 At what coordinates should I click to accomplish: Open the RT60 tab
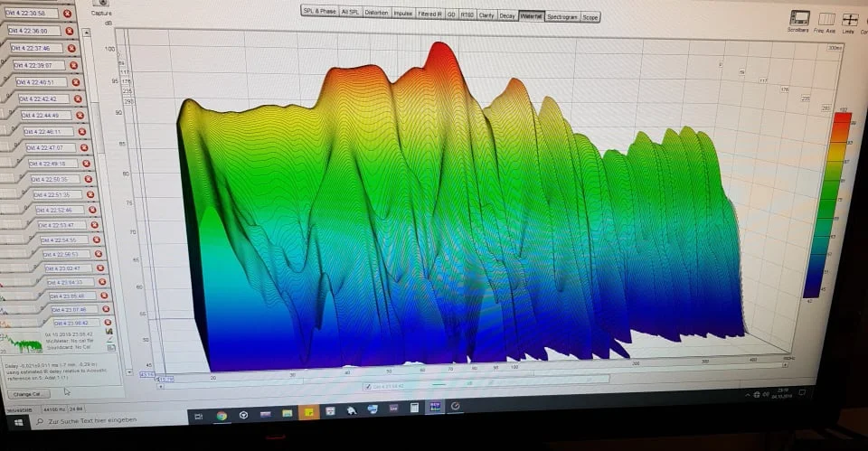pos(467,15)
